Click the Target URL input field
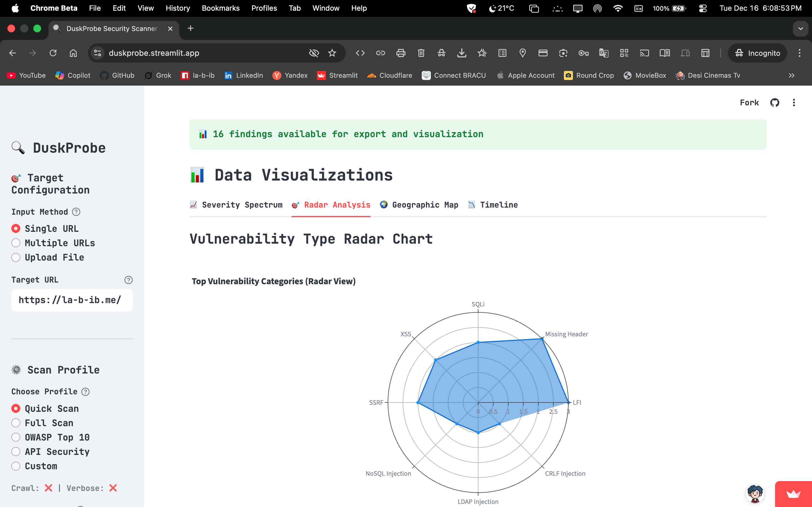The width and height of the screenshot is (812, 507). pyautogui.click(x=72, y=300)
